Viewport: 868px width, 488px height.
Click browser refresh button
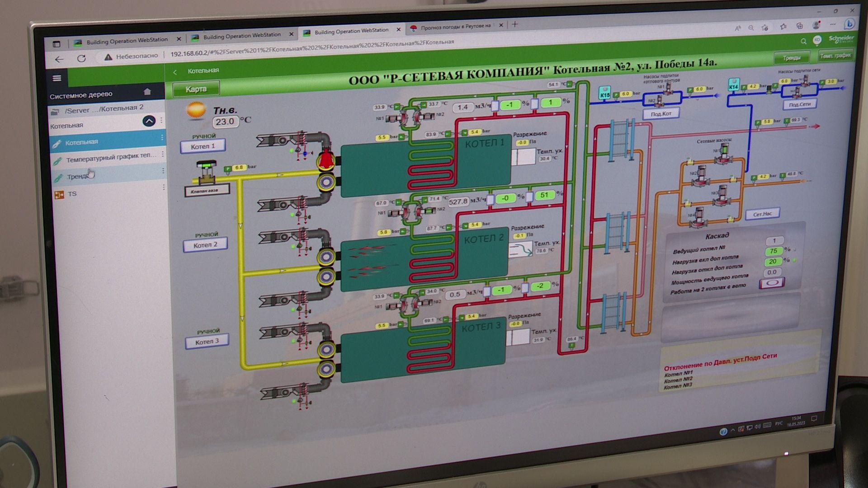(x=81, y=58)
